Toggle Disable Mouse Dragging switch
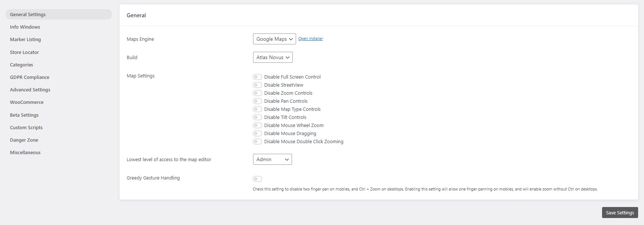644x225 pixels. click(x=257, y=133)
